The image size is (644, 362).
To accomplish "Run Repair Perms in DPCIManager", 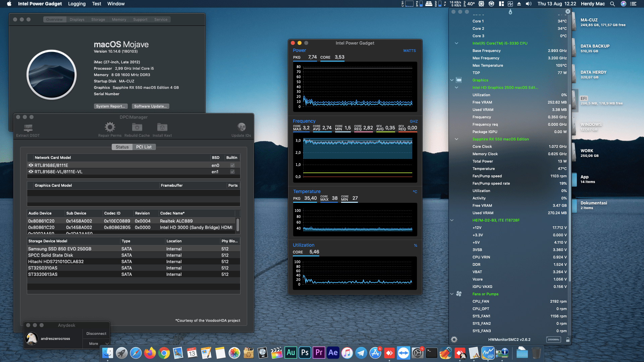I will click(x=110, y=127).
